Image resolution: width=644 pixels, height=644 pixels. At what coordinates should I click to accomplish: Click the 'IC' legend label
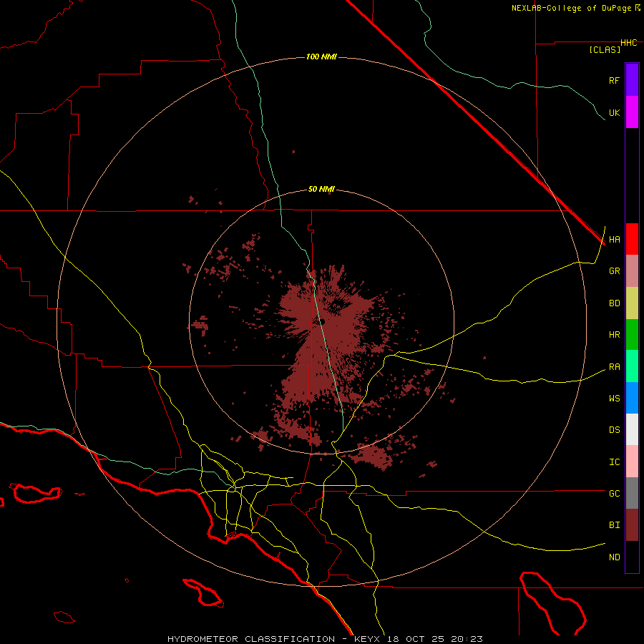tap(614, 462)
